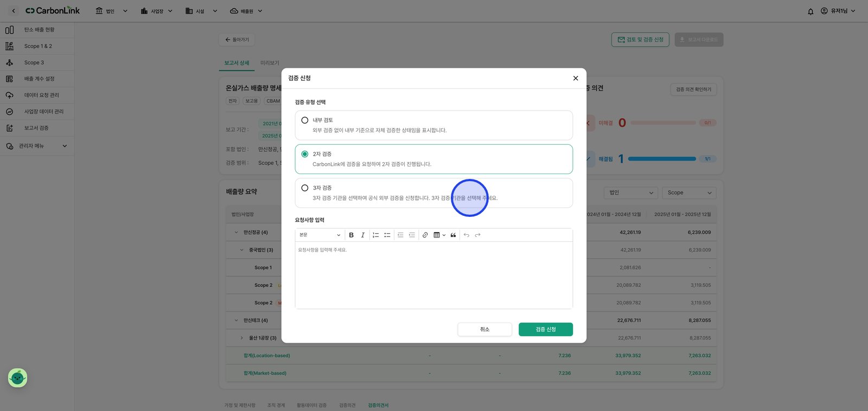Select the 내부 검토 radio option
The image size is (868, 411).
pos(305,120)
